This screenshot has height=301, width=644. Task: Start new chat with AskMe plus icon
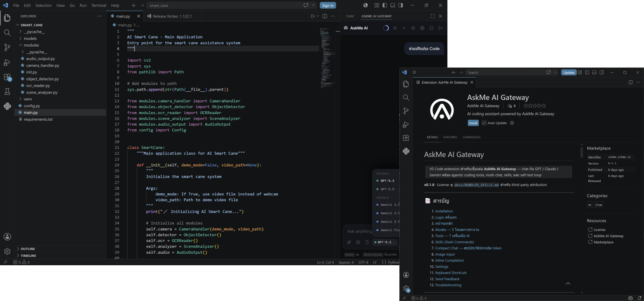(404, 28)
